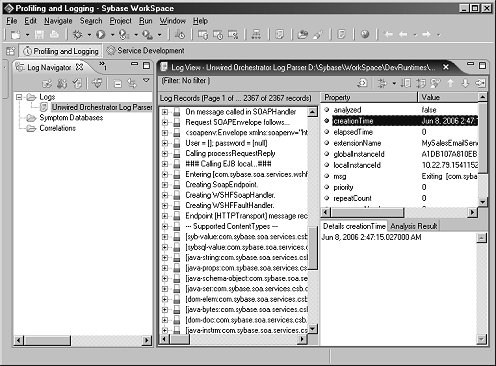Expand the 'On message called in SOAPHandler' record

tap(165, 112)
